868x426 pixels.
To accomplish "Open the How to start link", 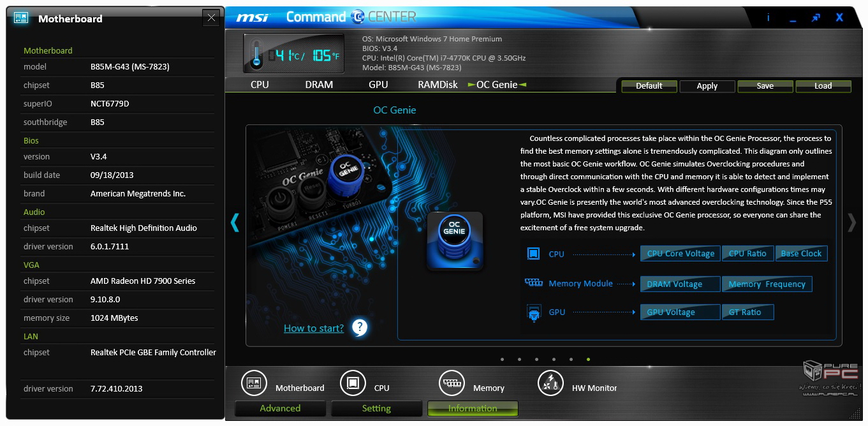I will [x=313, y=328].
